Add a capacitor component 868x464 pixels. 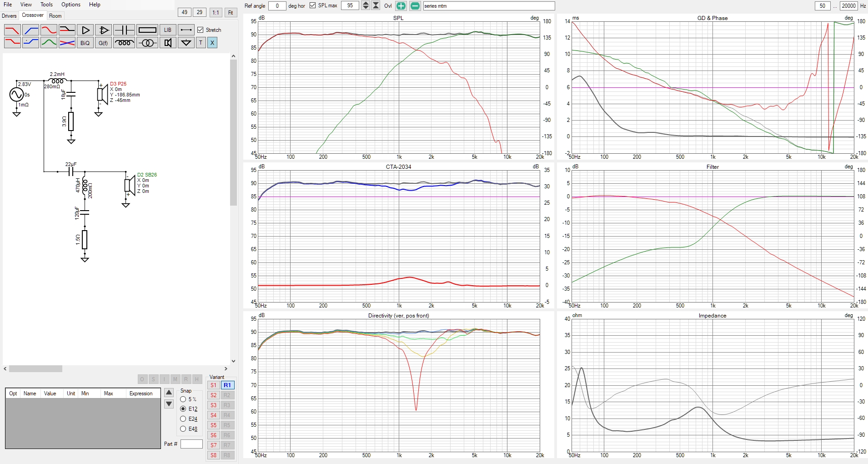(124, 30)
